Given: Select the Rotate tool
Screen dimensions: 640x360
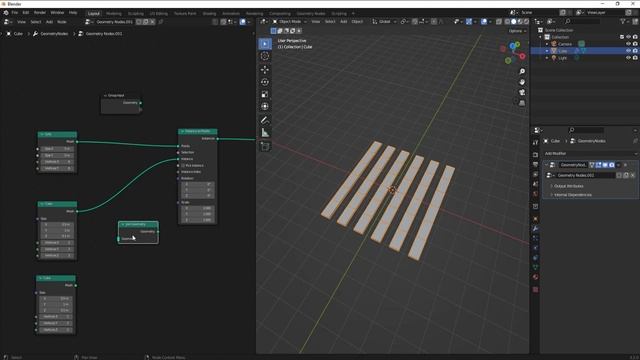Looking at the screenshot, I should point(265,82).
